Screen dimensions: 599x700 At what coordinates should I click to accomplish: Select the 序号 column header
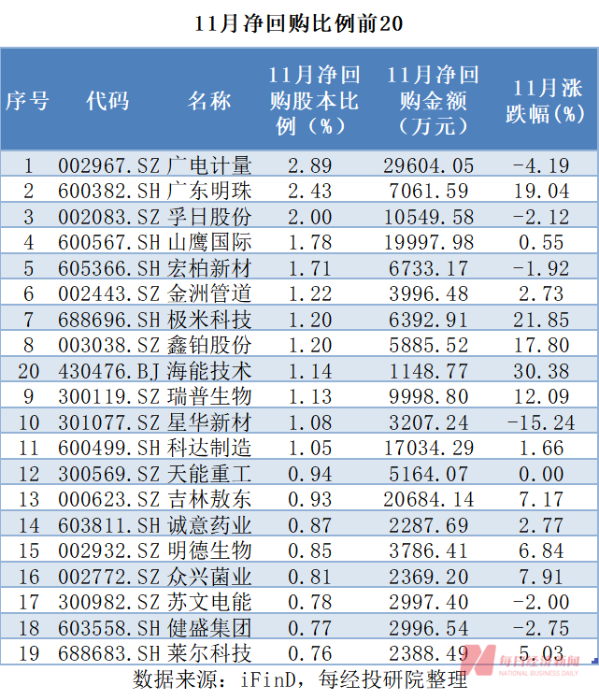click(27, 101)
